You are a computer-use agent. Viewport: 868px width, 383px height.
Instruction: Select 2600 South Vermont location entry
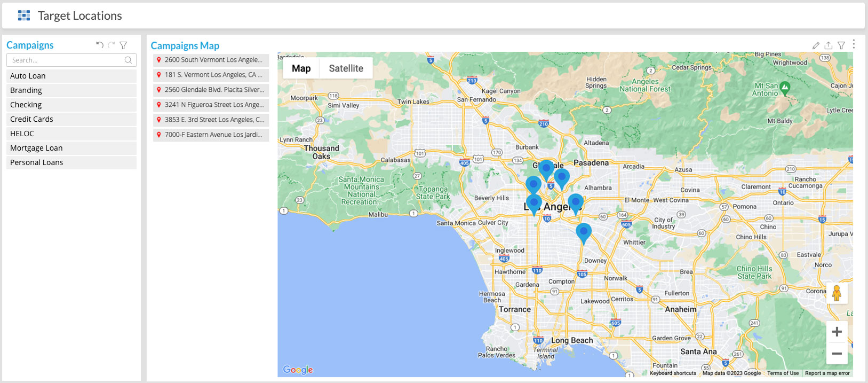point(211,60)
